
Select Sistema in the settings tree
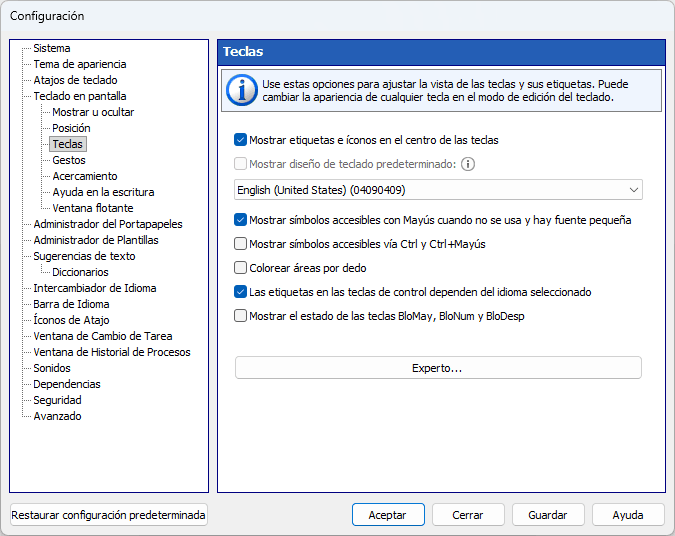(52, 48)
